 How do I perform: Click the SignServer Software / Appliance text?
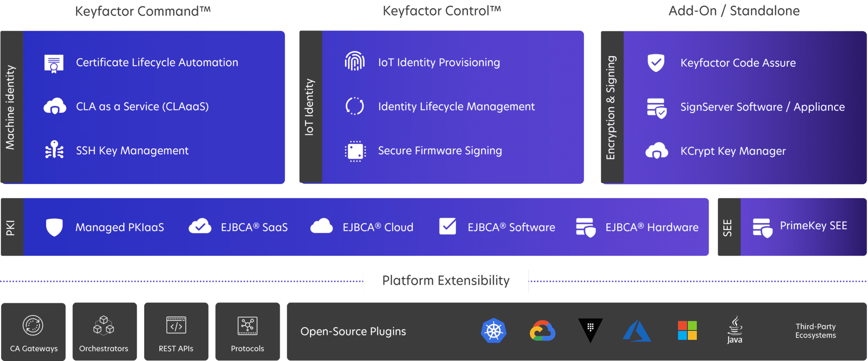point(762,107)
